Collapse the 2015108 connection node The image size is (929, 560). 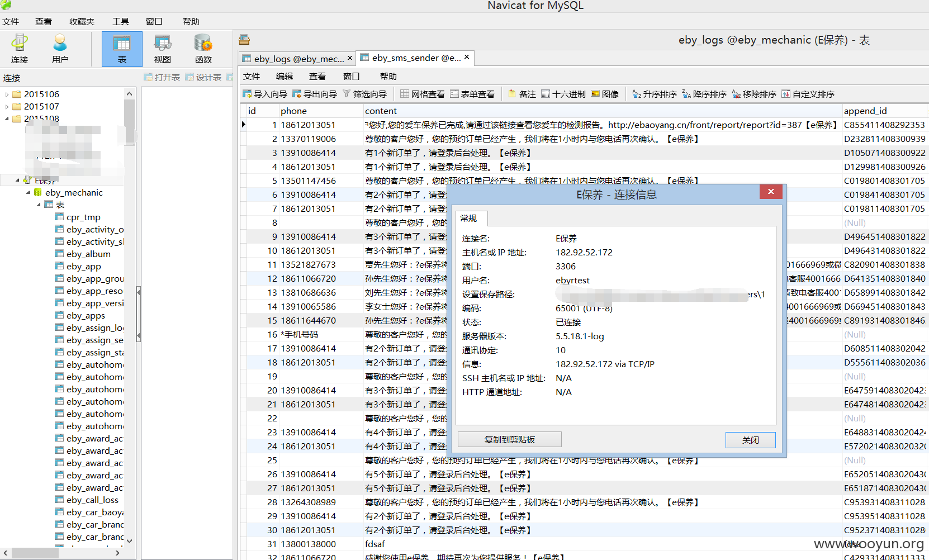click(x=7, y=118)
